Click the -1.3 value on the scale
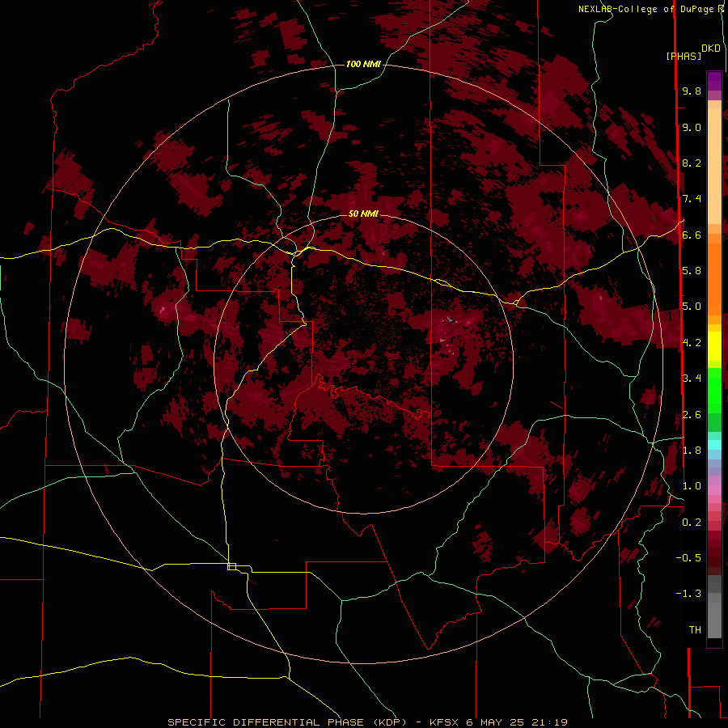The image size is (728, 728). click(688, 594)
